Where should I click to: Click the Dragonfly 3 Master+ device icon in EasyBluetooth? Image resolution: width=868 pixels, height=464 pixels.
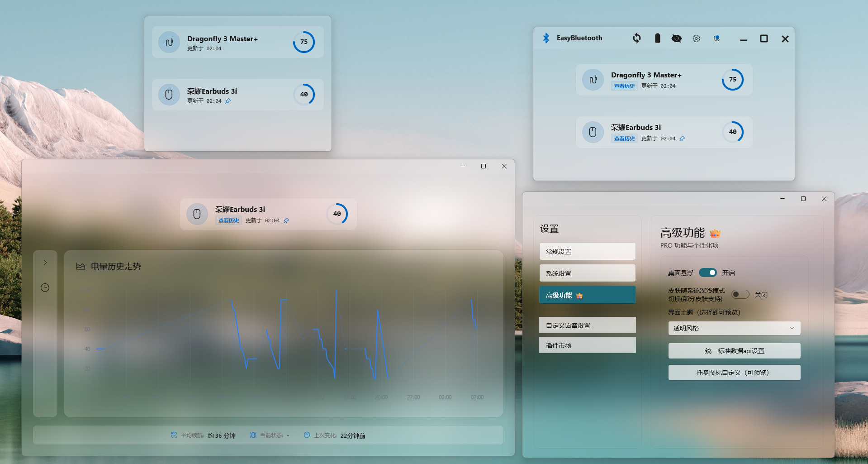pyautogui.click(x=593, y=80)
